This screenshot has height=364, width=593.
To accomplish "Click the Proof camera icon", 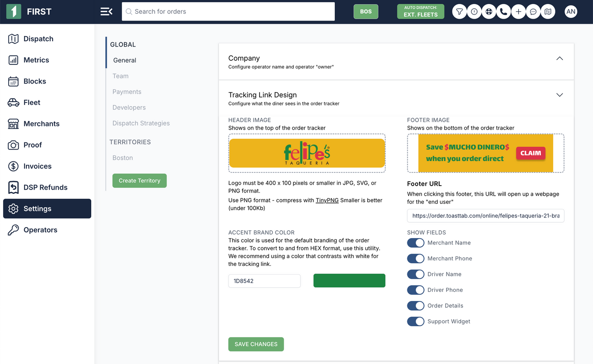I will click(x=13, y=145).
